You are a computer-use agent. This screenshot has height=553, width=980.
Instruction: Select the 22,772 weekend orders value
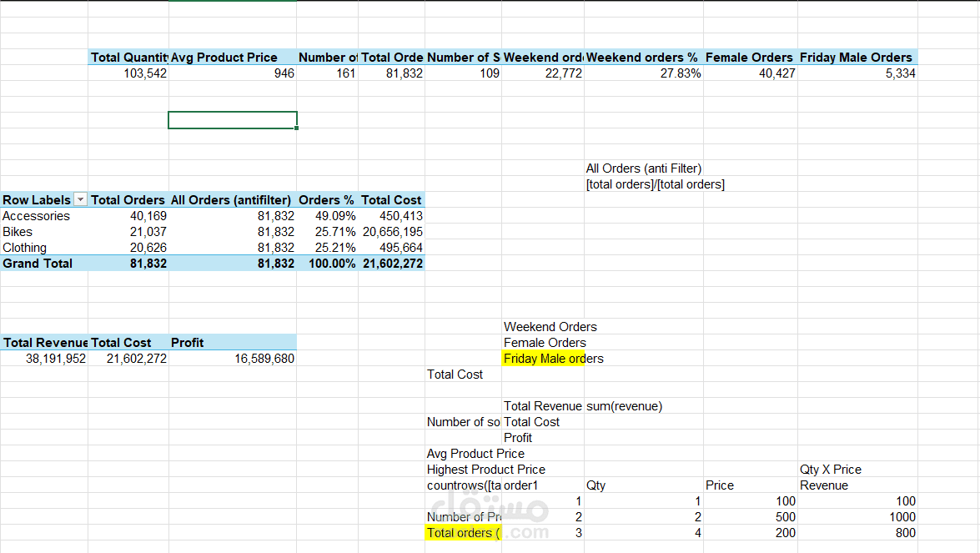click(542, 73)
